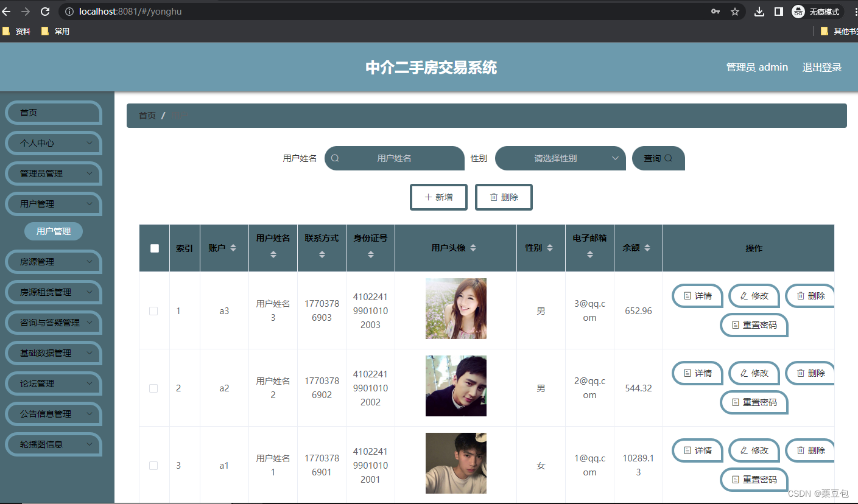Click 修改 for user a2
The width and height of the screenshot is (858, 504).
(x=754, y=373)
